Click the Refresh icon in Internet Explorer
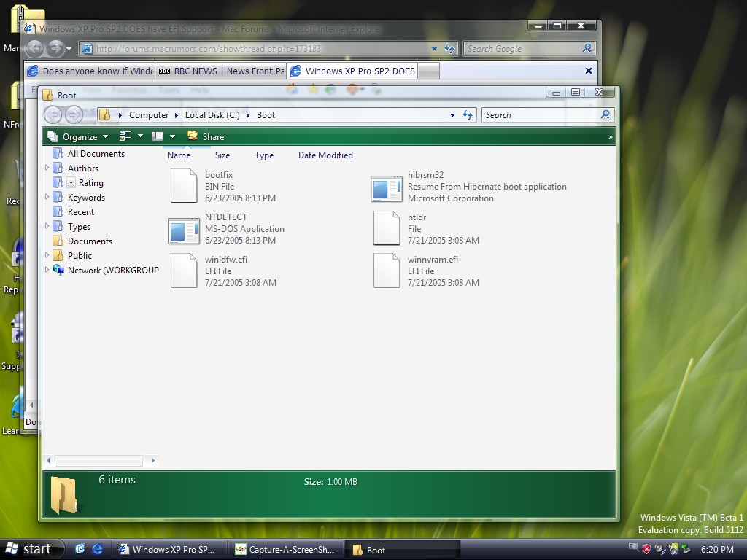747x560 pixels. 449,49
